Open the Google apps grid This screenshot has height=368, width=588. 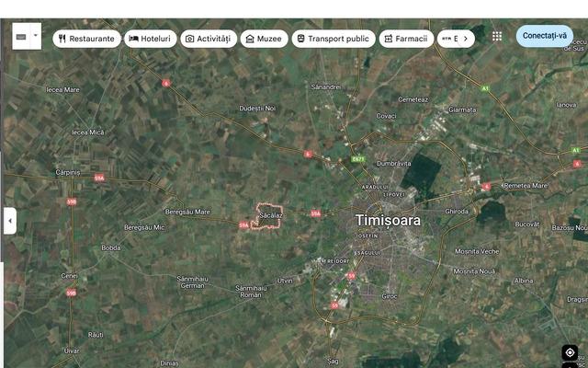pos(497,37)
